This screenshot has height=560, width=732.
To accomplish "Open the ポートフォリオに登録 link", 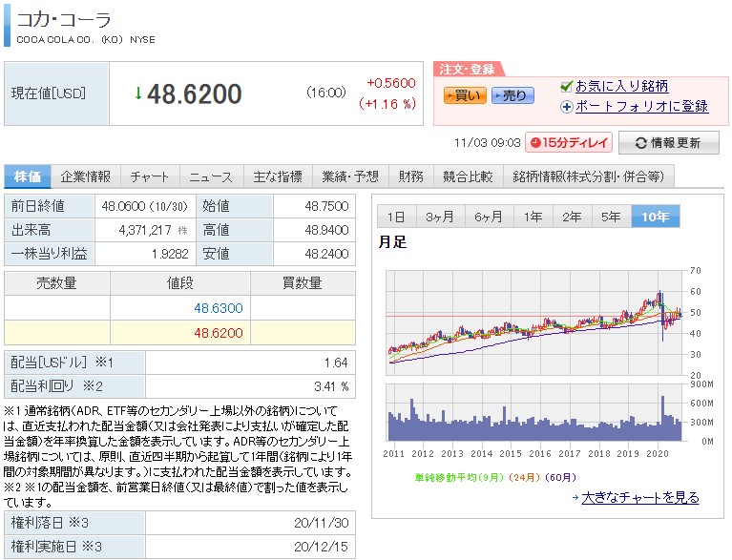I will coord(641,107).
